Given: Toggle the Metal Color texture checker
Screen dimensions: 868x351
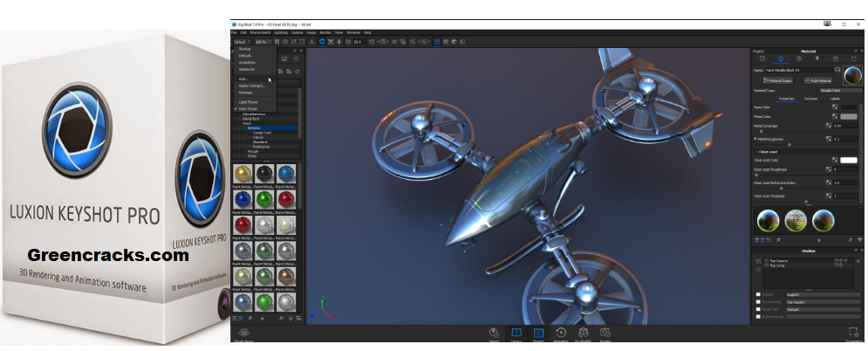Looking at the screenshot, I should point(834,116).
